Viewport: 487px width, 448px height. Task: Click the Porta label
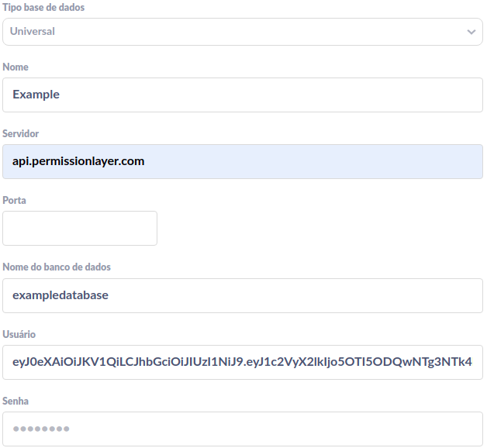[x=14, y=200]
